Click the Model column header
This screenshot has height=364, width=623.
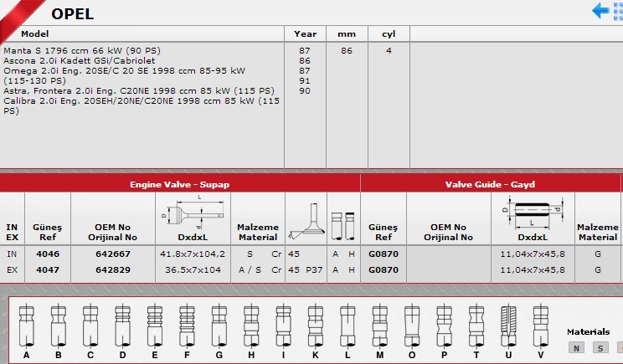(35, 34)
